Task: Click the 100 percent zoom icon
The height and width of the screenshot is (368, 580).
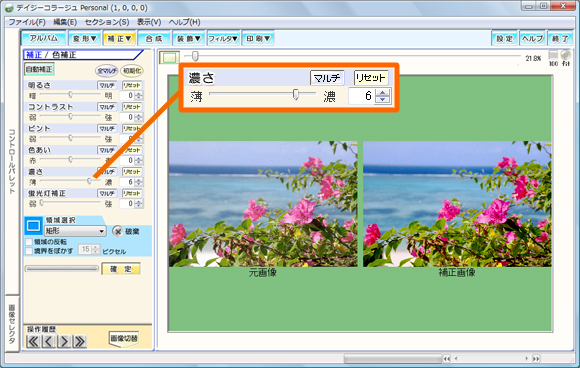Action: click(553, 55)
